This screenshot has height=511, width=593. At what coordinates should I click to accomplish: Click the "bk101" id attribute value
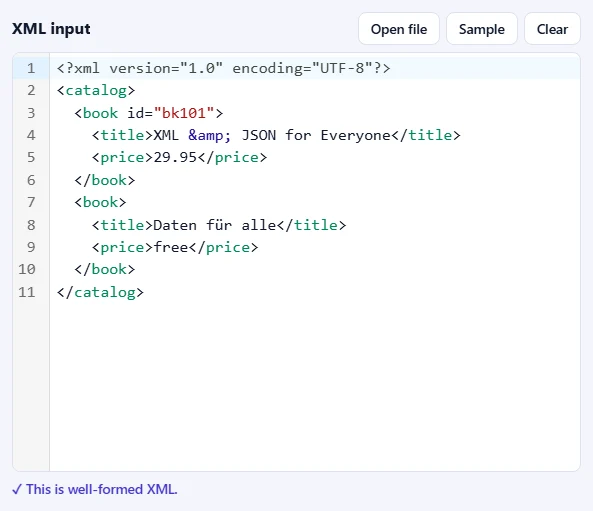point(184,113)
